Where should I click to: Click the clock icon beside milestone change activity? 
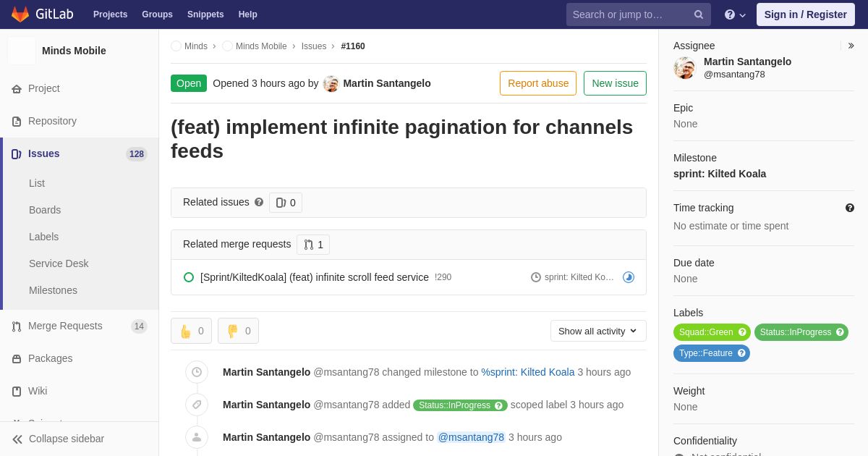(197, 372)
